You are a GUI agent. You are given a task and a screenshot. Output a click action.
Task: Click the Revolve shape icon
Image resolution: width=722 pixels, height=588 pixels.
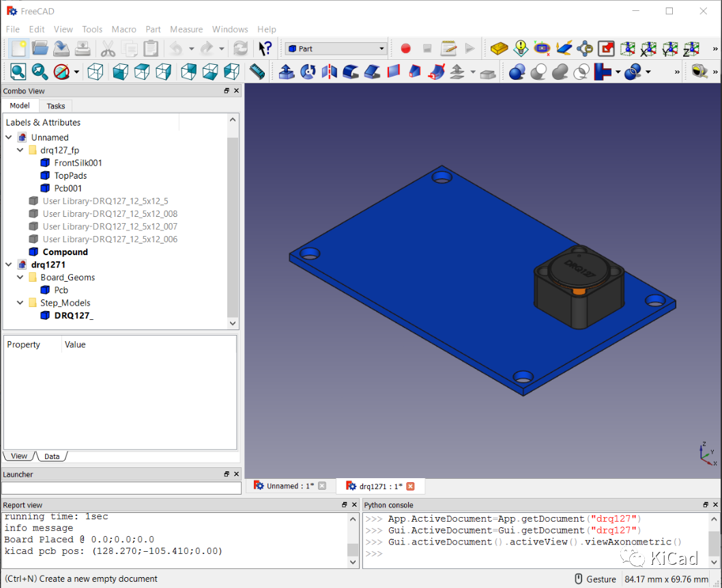(308, 72)
